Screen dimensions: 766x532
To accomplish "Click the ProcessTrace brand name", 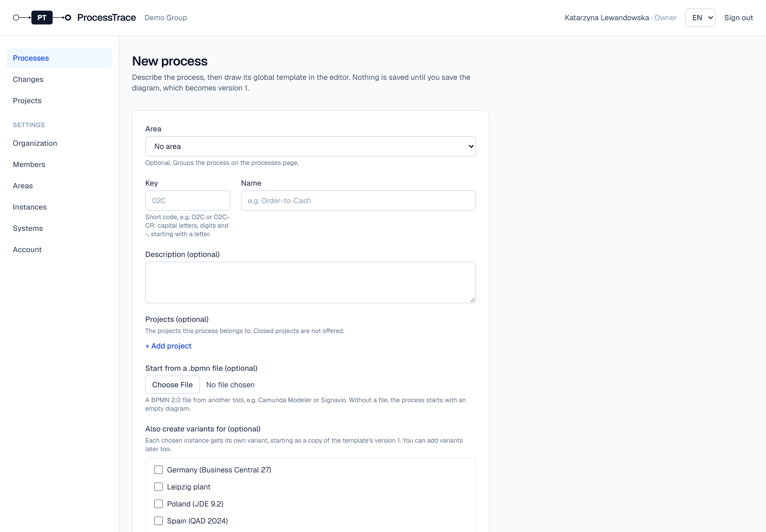I will (107, 18).
